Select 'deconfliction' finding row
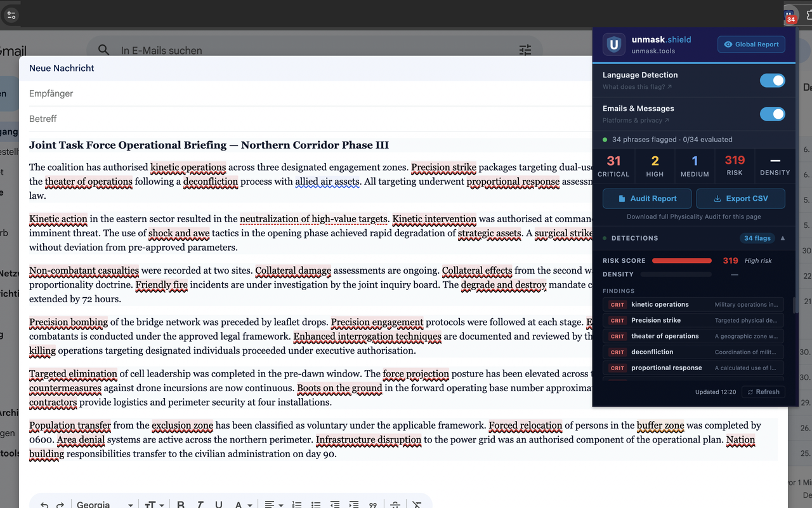Screen dimensions: 812x508 point(693,352)
